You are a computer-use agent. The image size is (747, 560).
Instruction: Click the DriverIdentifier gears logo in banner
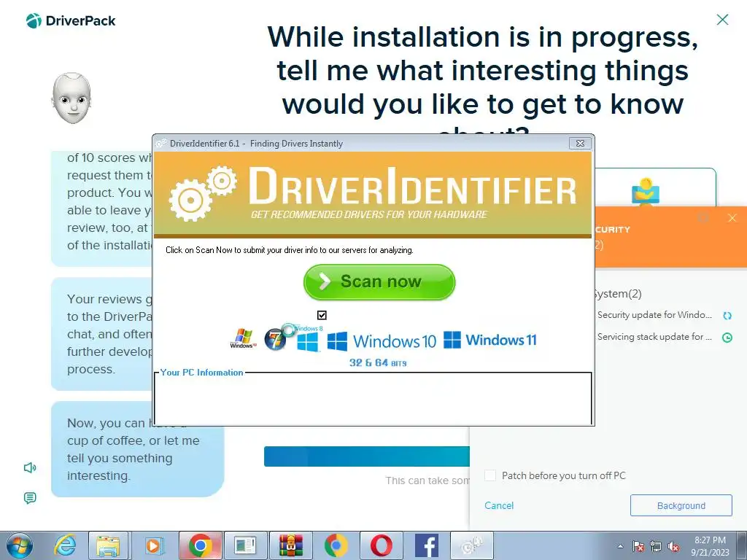tap(203, 193)
